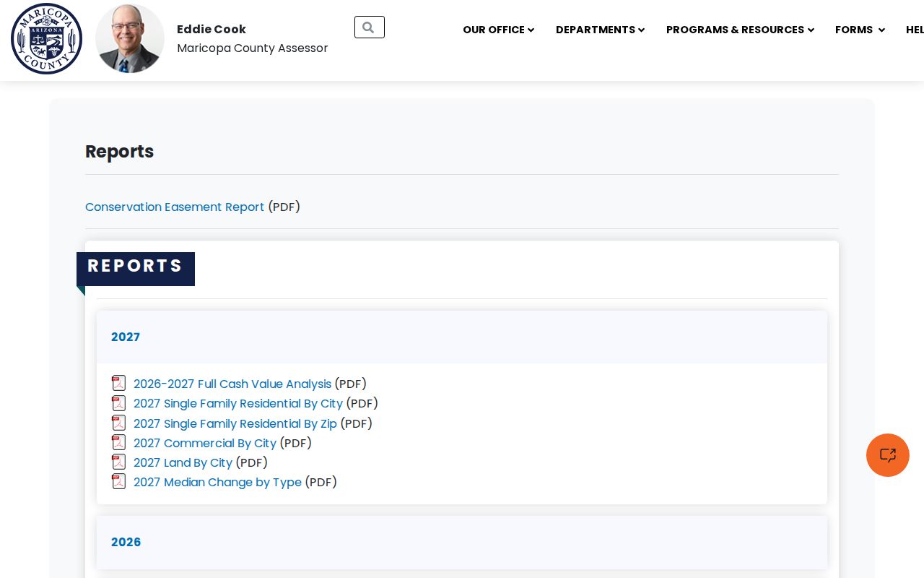Expand the Forms menu
The width and height of the screenshot is (924, 578).
(x=860, y=30)
